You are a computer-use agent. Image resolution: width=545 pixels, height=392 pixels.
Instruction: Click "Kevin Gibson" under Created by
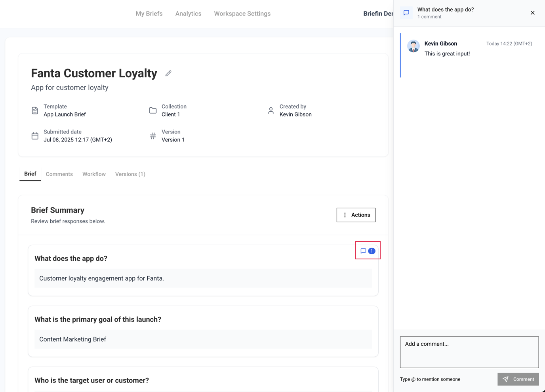[295, 114]
